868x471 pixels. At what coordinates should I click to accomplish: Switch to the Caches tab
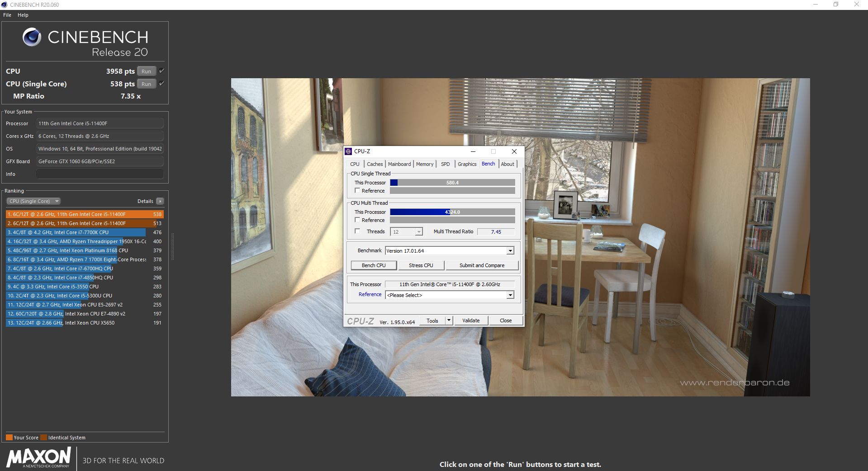click(375, 164)
